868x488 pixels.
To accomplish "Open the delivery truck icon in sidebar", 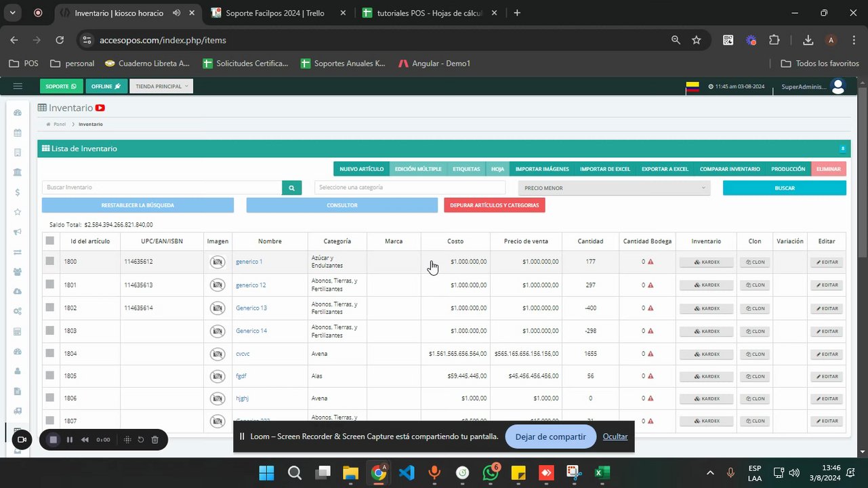I will [18, 411].
